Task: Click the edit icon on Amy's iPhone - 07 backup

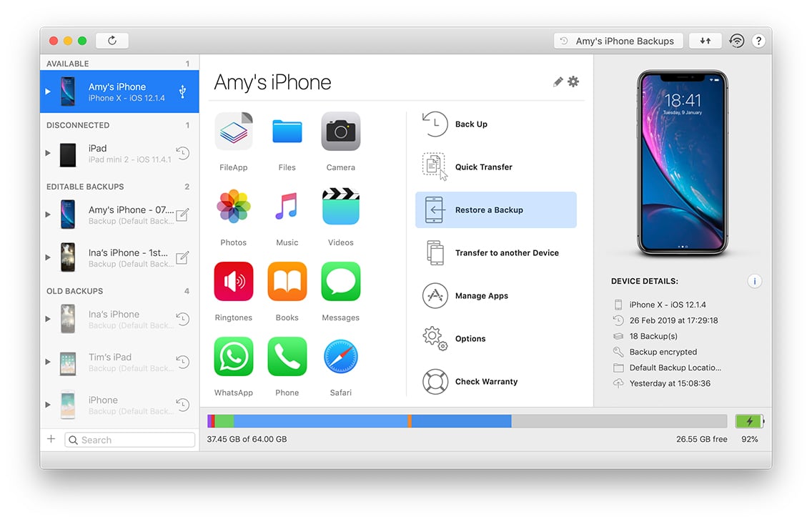Action: pos(182,215)
